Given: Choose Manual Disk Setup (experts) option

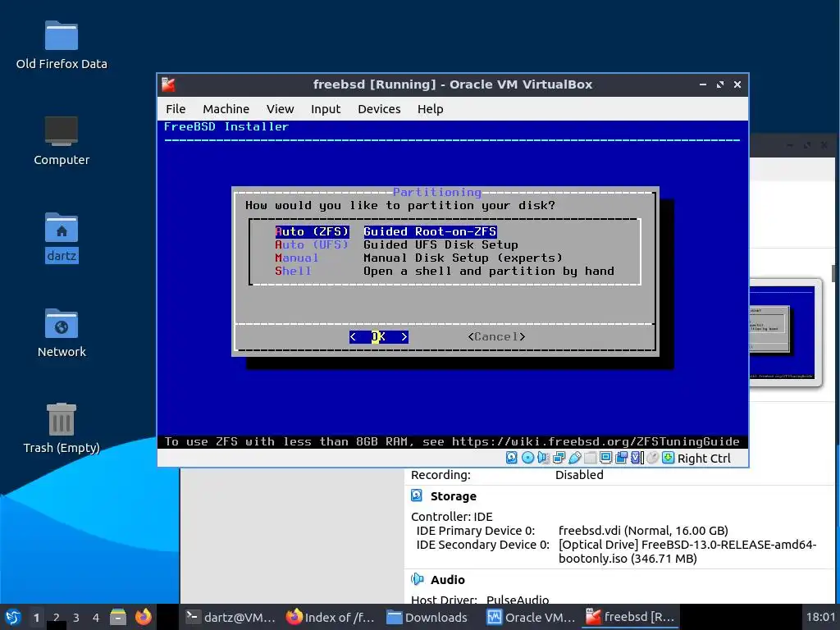Looking at the screenshot, I should pos(418,258).
